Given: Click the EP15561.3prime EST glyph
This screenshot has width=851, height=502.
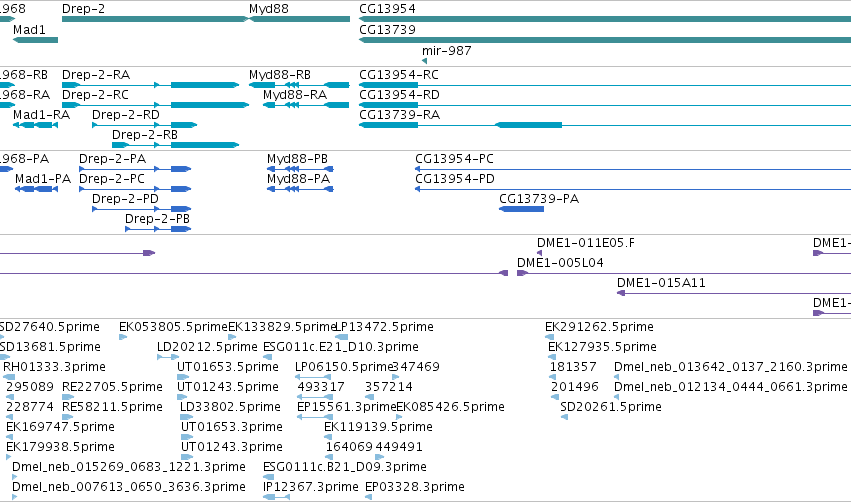Looking at the screenshot, I should pos(315,417).
